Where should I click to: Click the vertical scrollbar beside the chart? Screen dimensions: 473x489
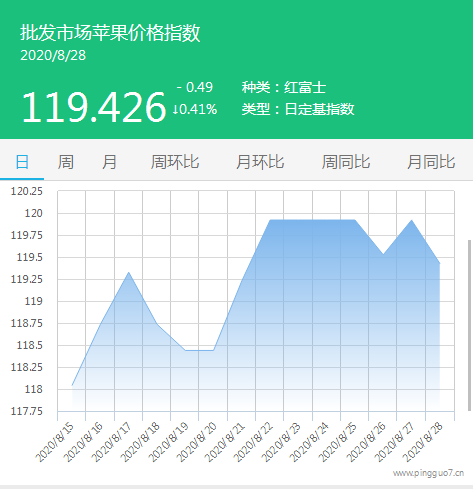[x=469, y=325]
